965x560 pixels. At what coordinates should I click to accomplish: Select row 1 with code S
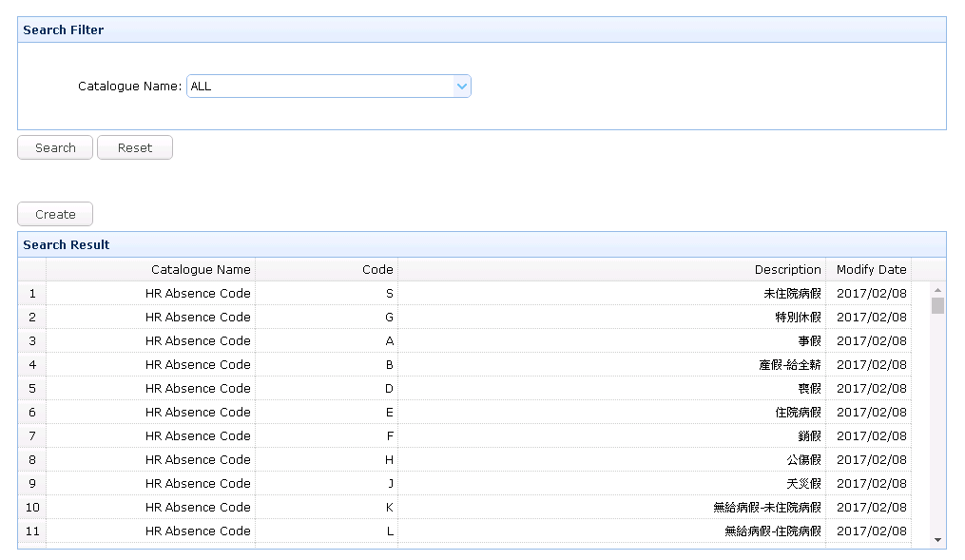click(465, 294)
